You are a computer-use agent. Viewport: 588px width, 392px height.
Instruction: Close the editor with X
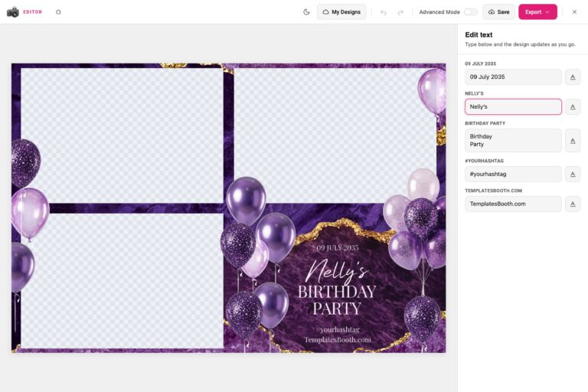574,12
